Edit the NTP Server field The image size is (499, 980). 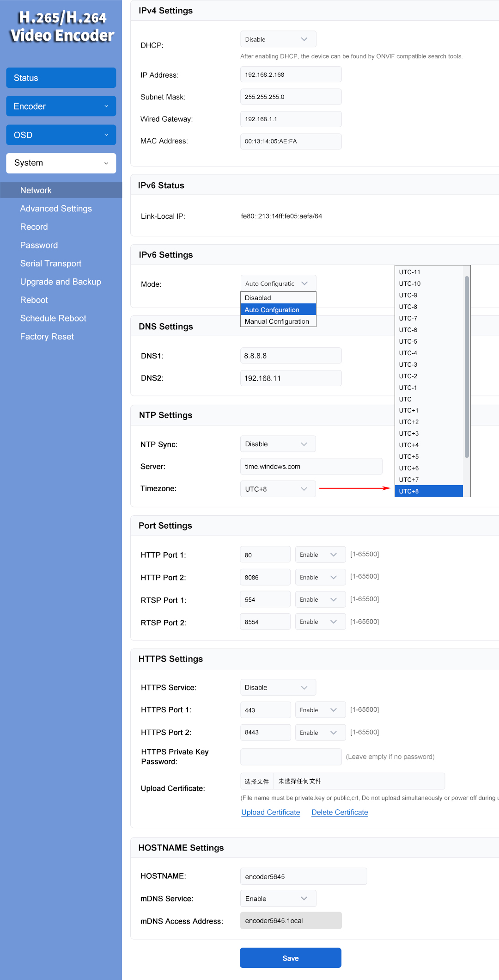[x=311, y=466]
